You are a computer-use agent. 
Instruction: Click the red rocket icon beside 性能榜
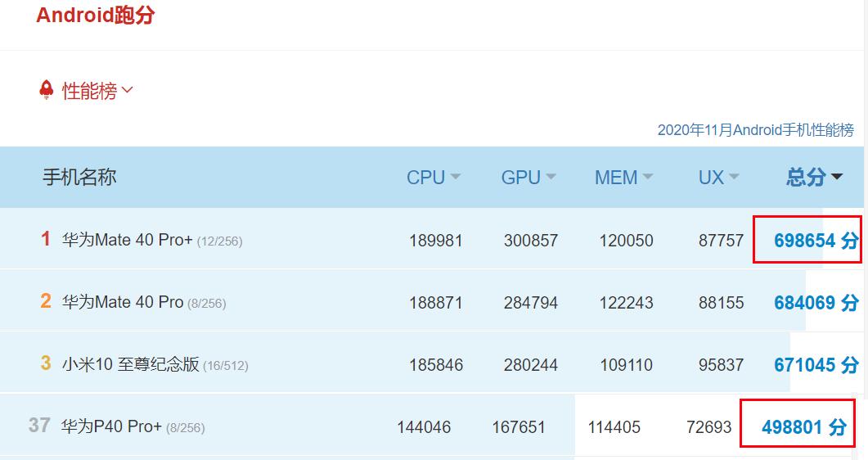[46, 90]
